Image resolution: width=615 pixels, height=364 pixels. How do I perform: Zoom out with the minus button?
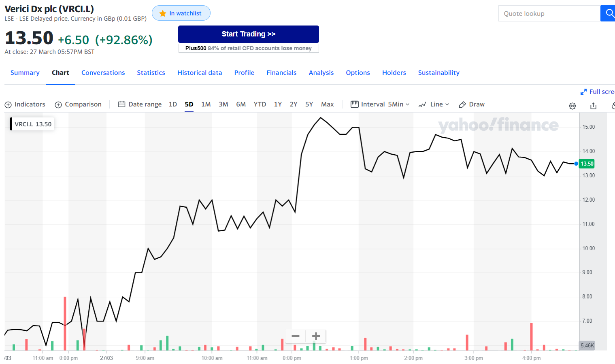296,336
